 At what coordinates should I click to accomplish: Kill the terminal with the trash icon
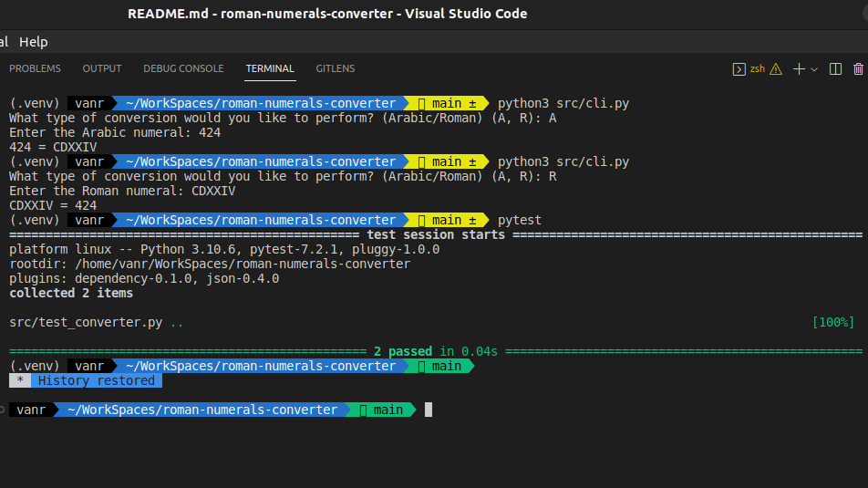coord(858,69)
